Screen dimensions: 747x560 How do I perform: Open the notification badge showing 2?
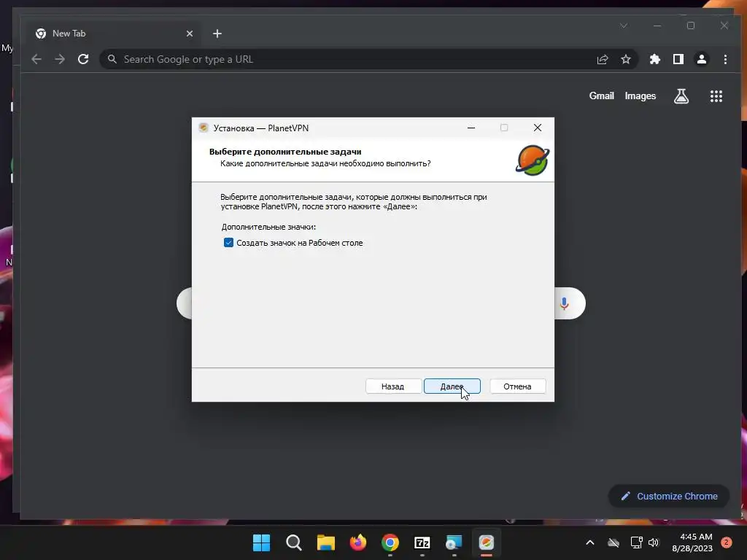point(727,542)
